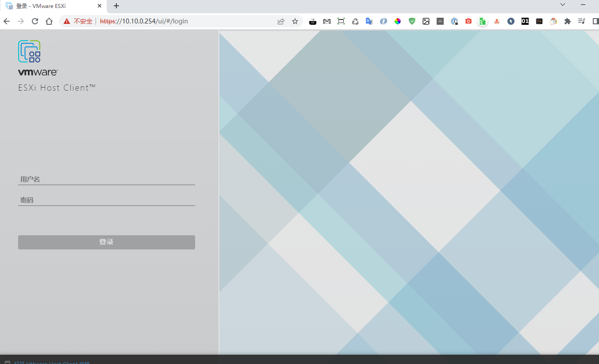
Task: Open the VMware Host Client documentation link
Action: click(x=52, y=362)
